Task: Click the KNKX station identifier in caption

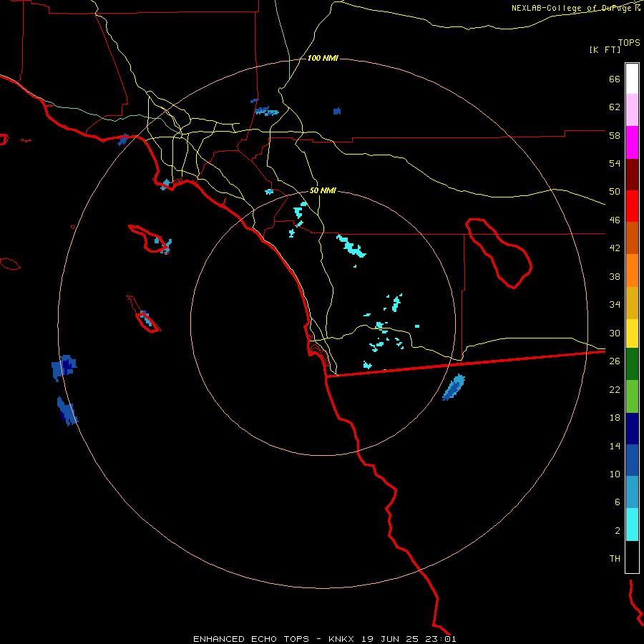Action: (341, 639)
